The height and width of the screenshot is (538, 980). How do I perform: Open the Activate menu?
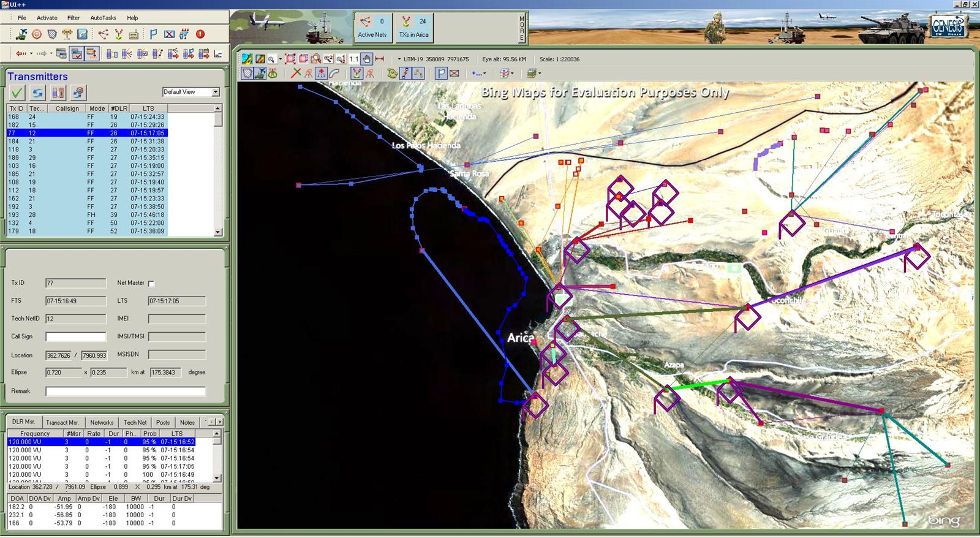[x=47, y=18]
